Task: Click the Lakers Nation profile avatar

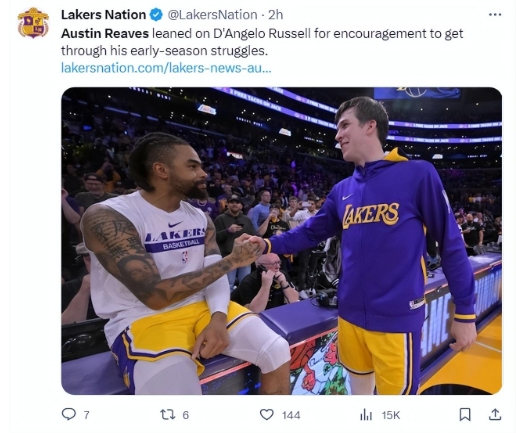Action: [x=33, y=23]
